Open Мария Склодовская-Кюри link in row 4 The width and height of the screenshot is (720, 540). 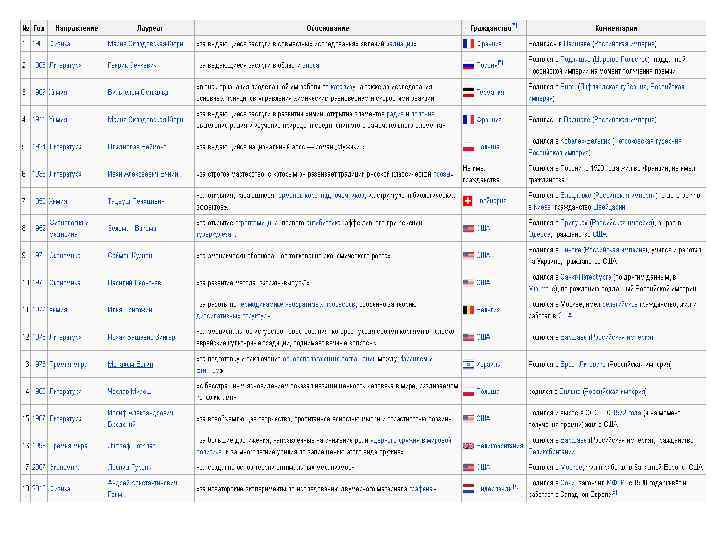point(145,119)
